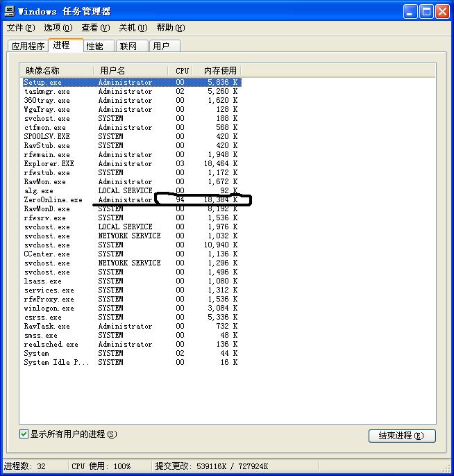Select the ctfmon.exe process

132,127
